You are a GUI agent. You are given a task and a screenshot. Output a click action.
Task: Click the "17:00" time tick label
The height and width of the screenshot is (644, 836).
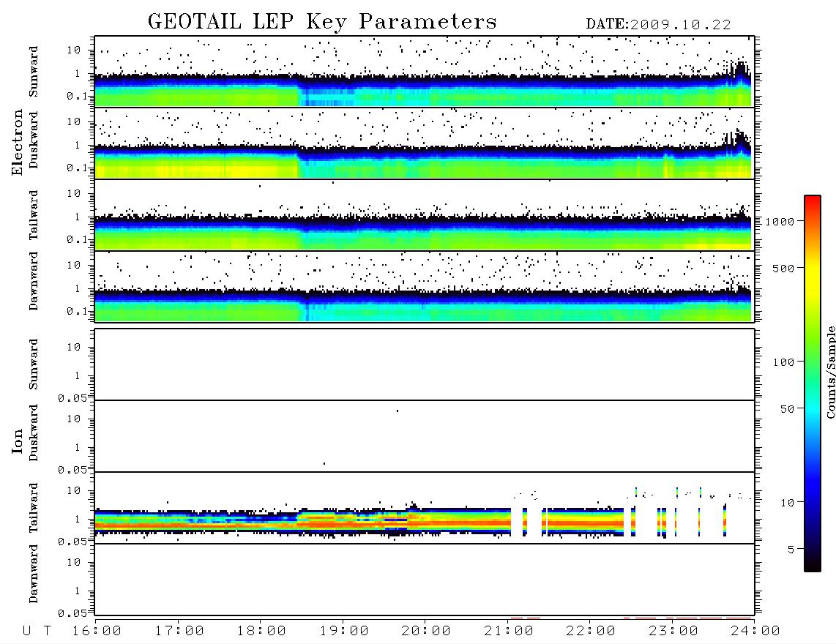click(x=179, y=632)
